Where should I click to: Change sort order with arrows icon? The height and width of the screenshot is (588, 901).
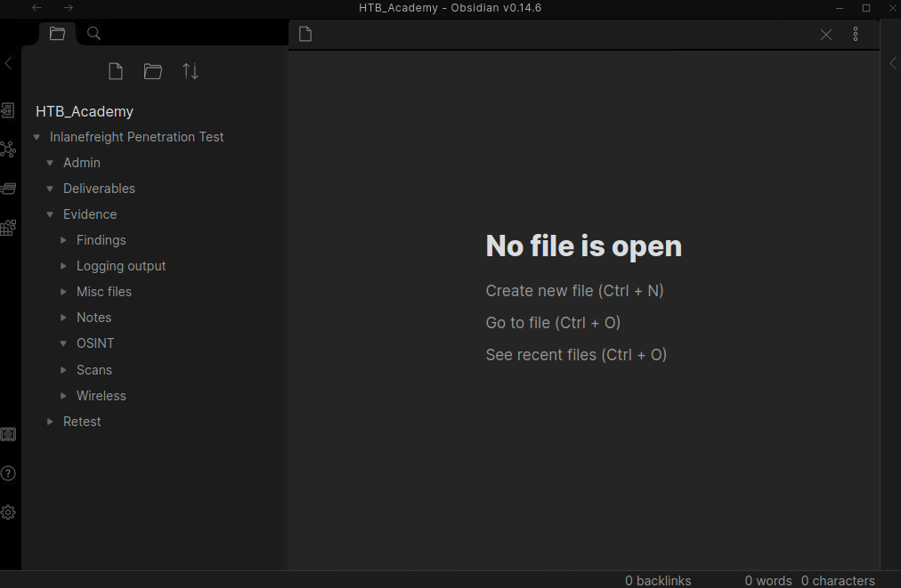point(191,71)
